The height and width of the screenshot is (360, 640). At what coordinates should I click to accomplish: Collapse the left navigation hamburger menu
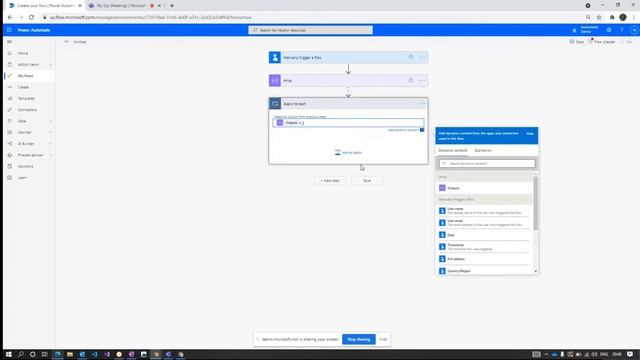(x=9, y=42)
